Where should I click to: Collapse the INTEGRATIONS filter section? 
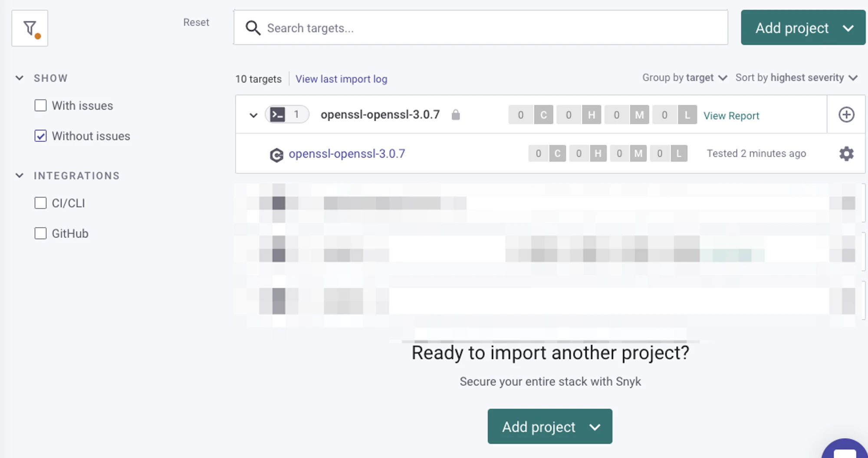click(x=20, y=176)
